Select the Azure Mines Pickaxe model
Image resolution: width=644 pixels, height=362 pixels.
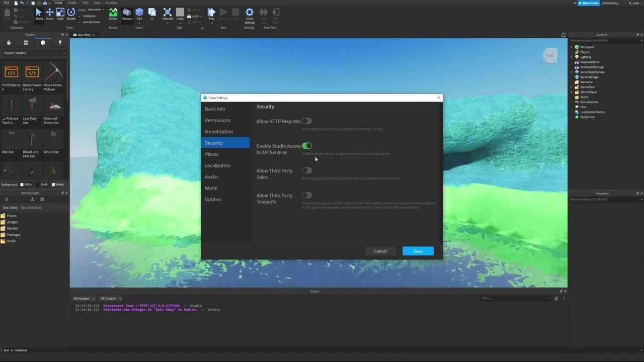coord(53,72)
